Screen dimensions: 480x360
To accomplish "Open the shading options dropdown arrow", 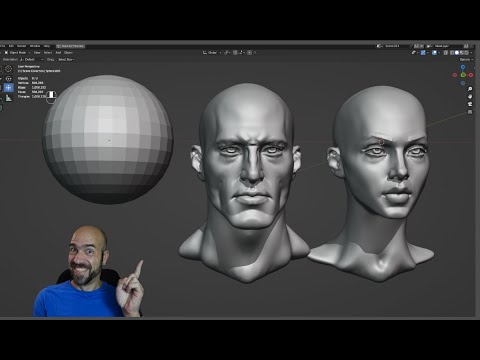I will click(471, 53).
